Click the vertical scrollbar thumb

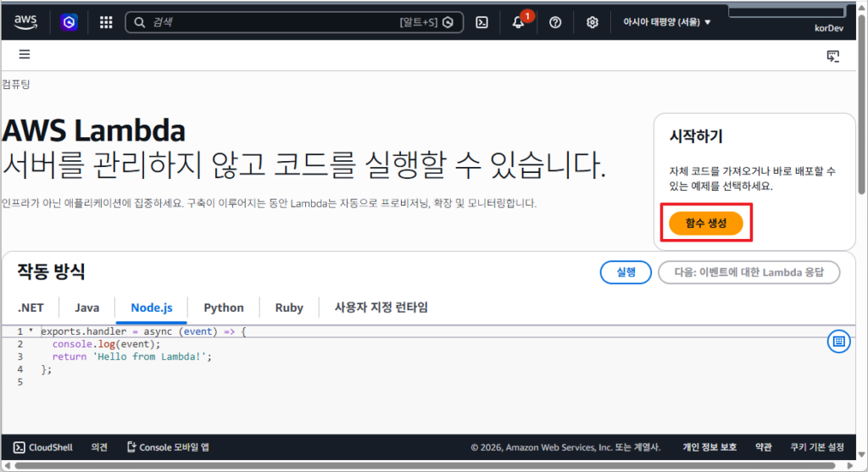coord(861,105)
